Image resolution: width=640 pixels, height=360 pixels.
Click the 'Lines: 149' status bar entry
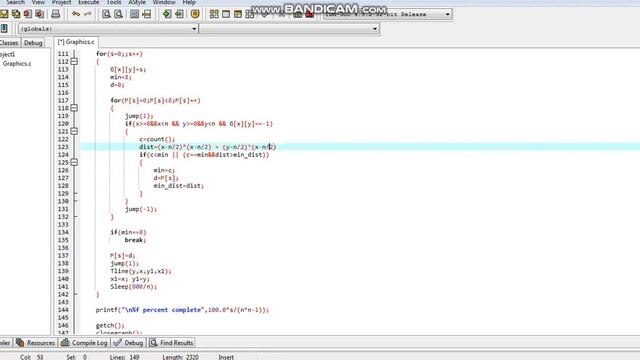(x=124, y=357)
